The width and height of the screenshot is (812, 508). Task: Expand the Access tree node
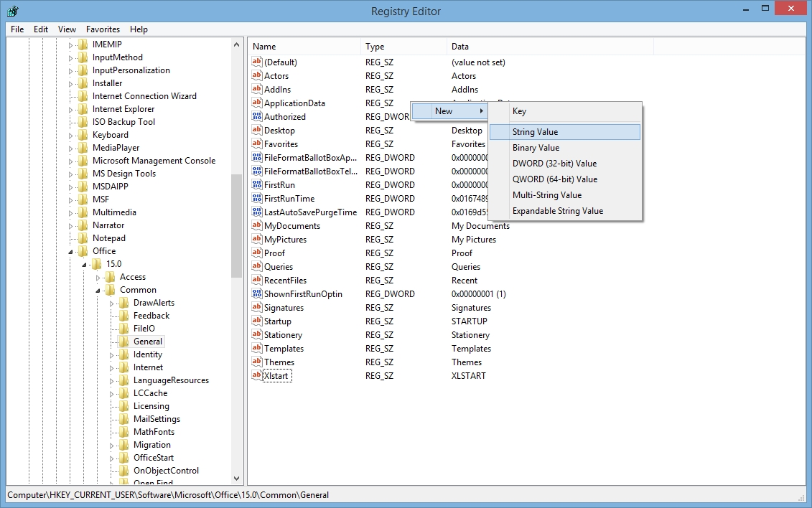(98, 278)
